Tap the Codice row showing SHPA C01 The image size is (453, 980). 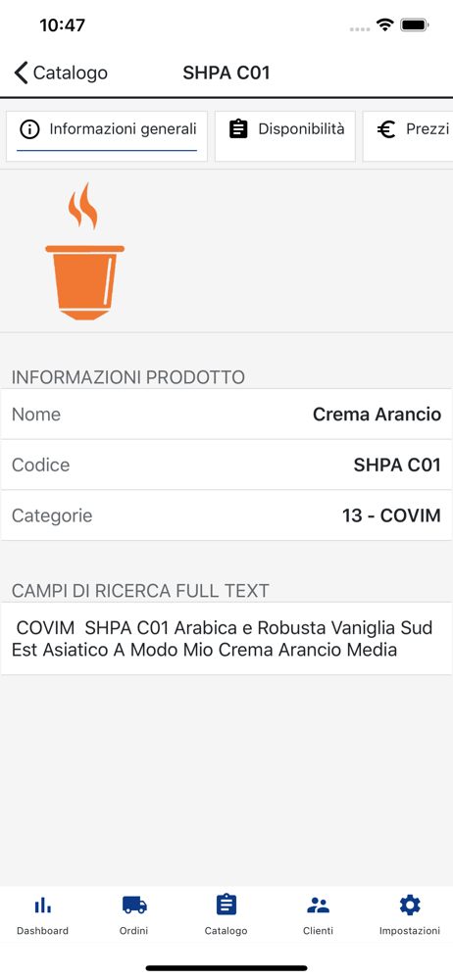tap(226, 465)
